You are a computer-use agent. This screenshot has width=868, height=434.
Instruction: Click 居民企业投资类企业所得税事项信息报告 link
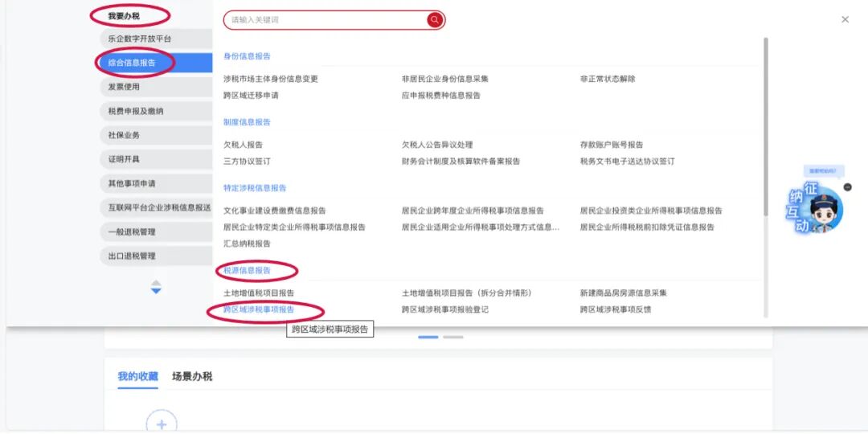(x=651, y=211)
